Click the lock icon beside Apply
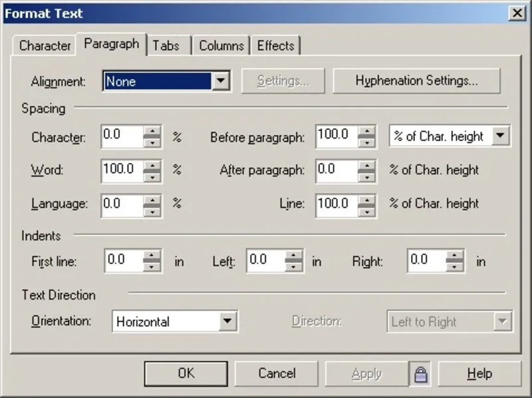This screenshot has width=532, height=398. (421, 373)
